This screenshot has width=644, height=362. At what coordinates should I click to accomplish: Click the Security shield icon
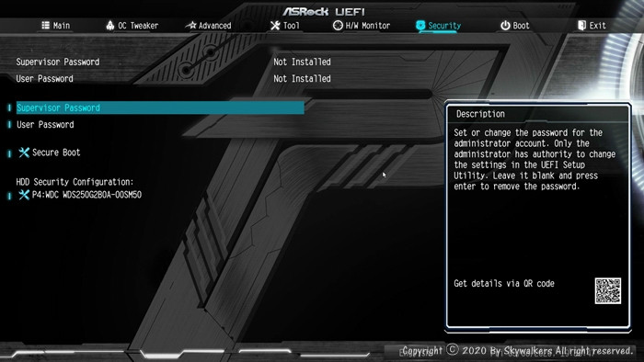420,26
